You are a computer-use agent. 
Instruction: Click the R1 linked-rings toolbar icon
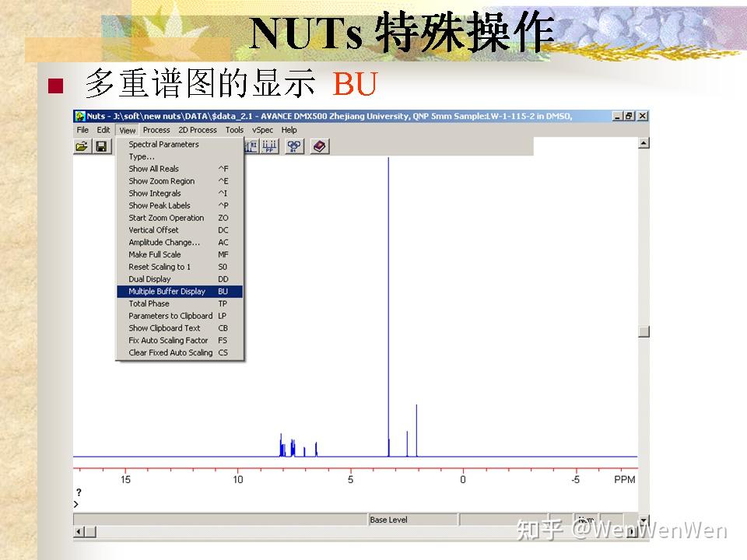point(293,145)
